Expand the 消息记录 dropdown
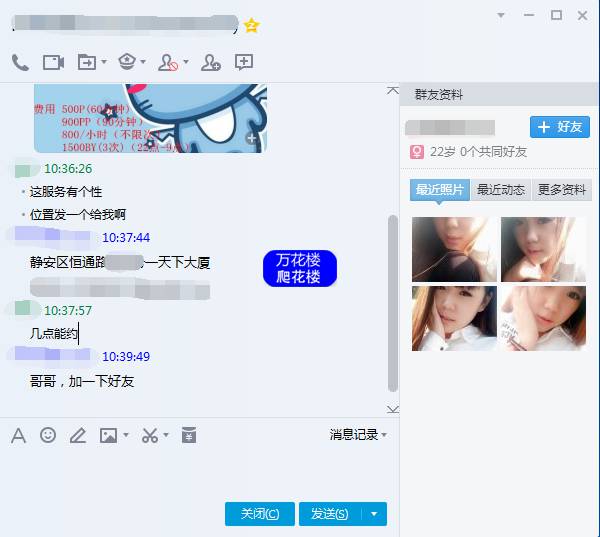This screenshot has width=600, height=537. click(x=358, y=435)
